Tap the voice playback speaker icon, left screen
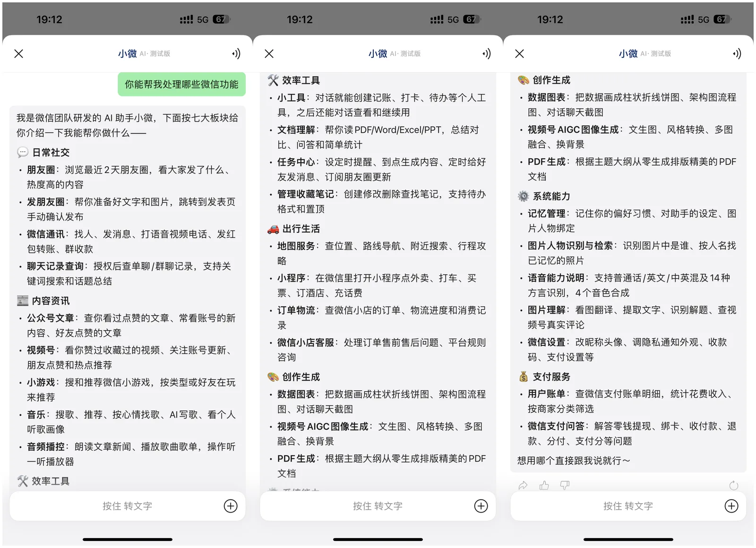This screenshot has height=548, width=756. [x=236, y=54]
